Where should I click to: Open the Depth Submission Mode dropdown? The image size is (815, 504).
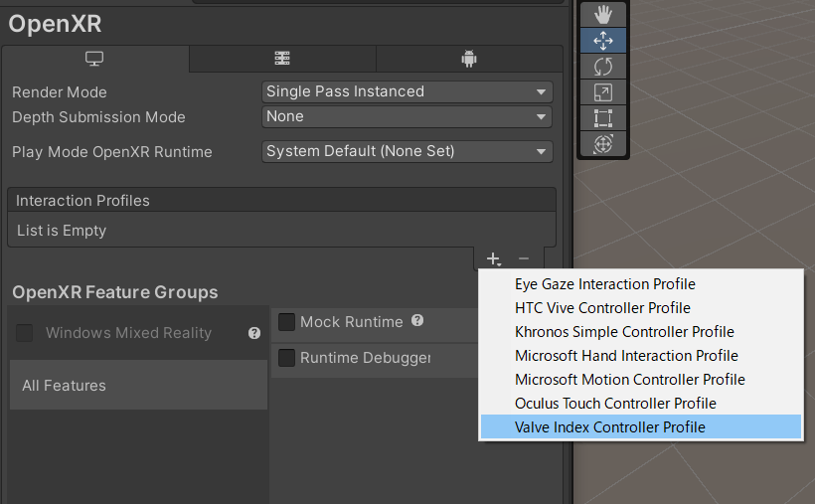[407, 116]
